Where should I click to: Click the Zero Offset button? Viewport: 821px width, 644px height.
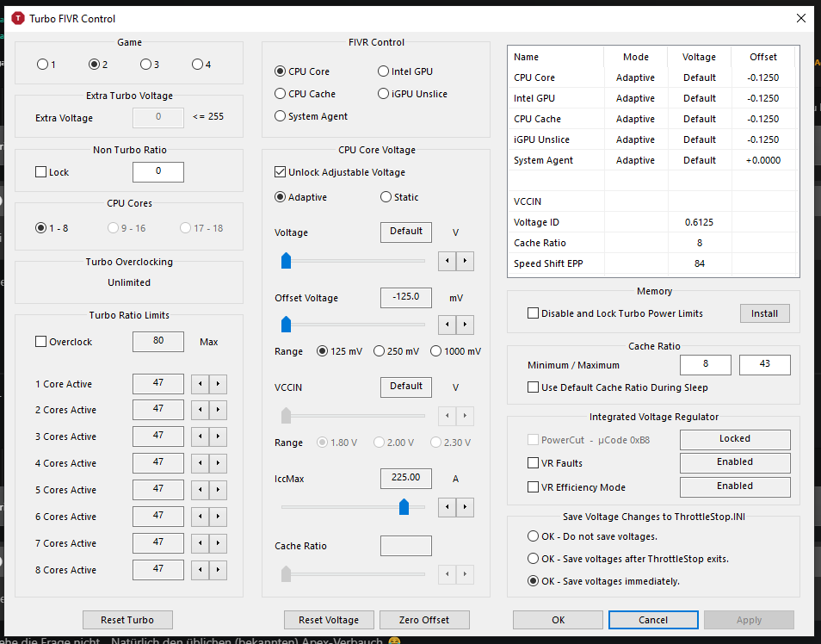pos(424,620)
